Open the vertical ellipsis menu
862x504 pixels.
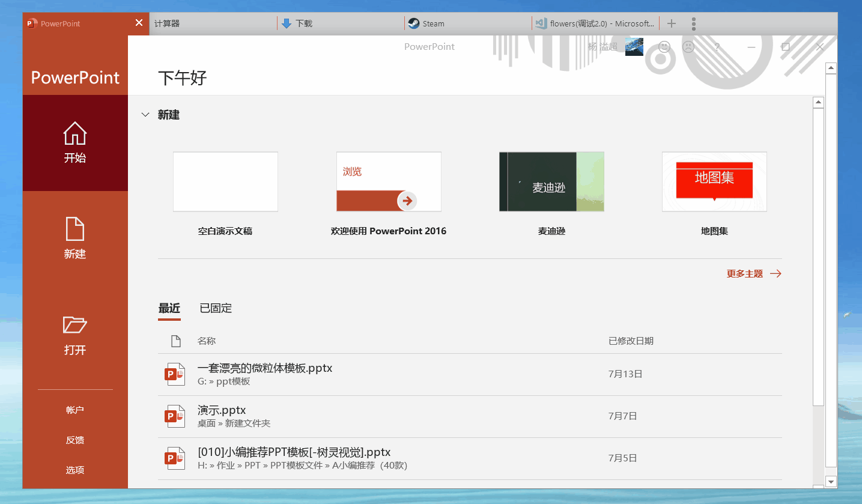[x=694, y=23]
